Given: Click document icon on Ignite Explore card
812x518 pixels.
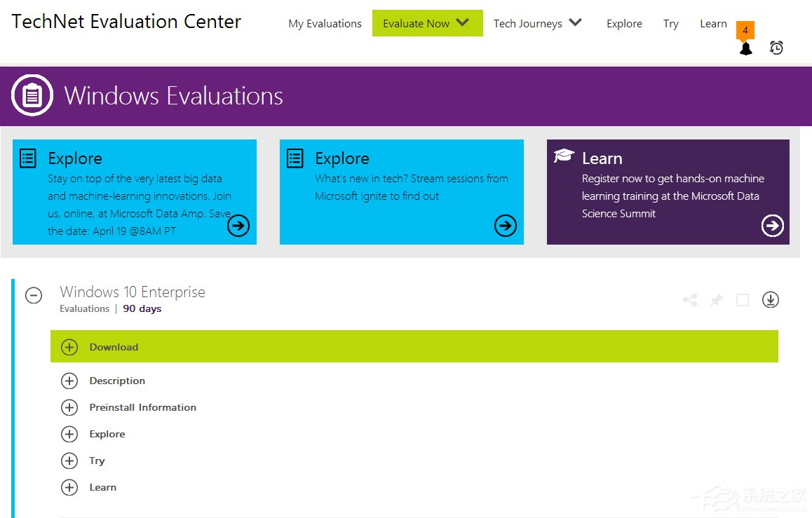Looking at the screenshot, I should click(295, 158).
